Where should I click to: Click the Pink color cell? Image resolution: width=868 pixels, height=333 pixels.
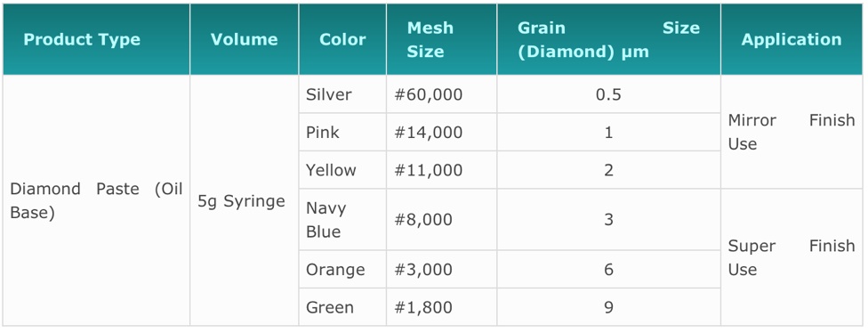(342, 133)
